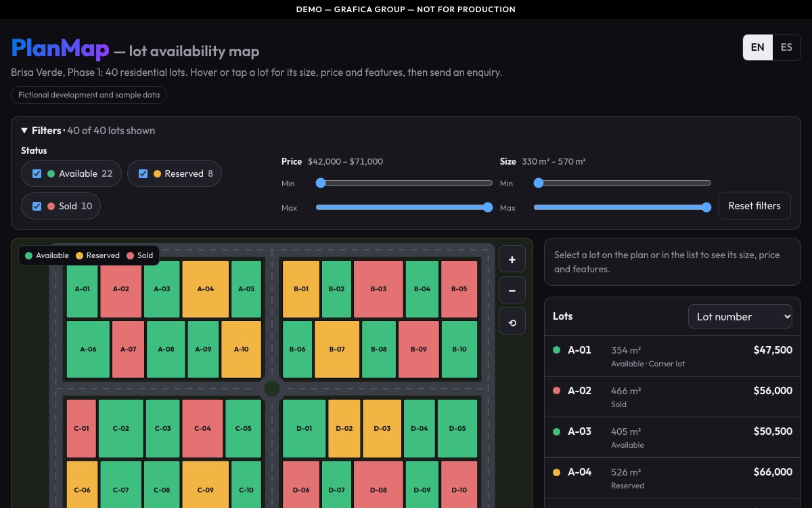Select lot B-04 on the map
This screenshot has width=812, height=508.
click(x=422, y=289)
